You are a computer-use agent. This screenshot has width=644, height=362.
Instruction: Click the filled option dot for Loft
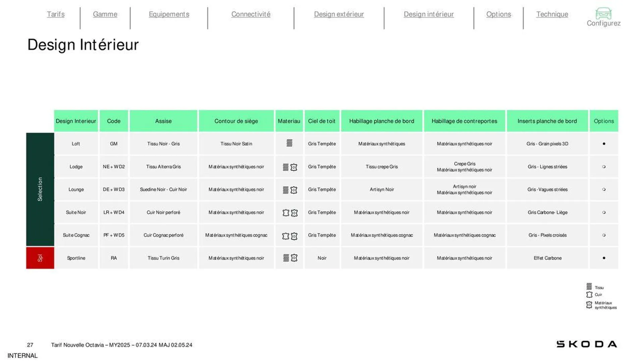click(604, 144)
